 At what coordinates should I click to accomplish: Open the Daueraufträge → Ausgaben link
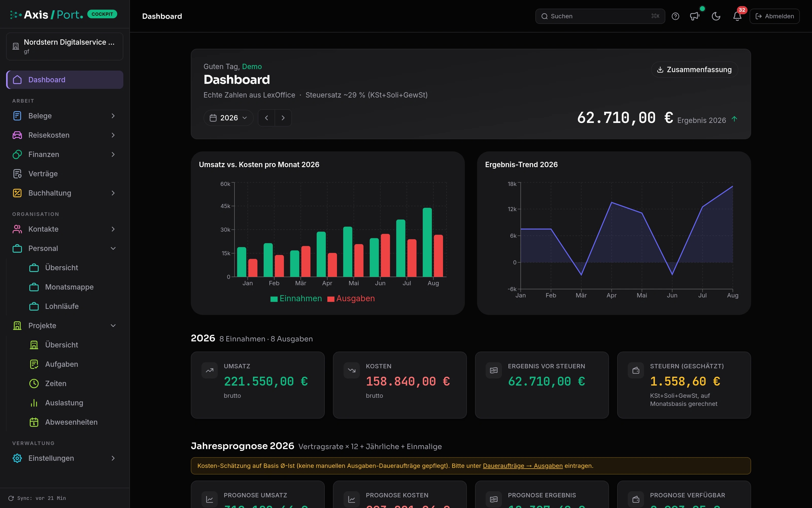pyautogui.click(x=522, y=466)
